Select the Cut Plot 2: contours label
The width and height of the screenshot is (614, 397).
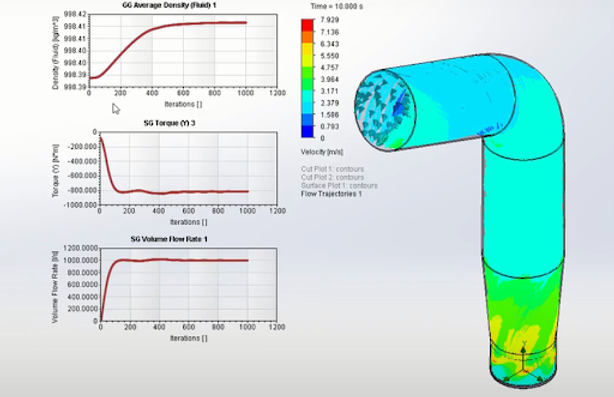[x=332, y=177]
